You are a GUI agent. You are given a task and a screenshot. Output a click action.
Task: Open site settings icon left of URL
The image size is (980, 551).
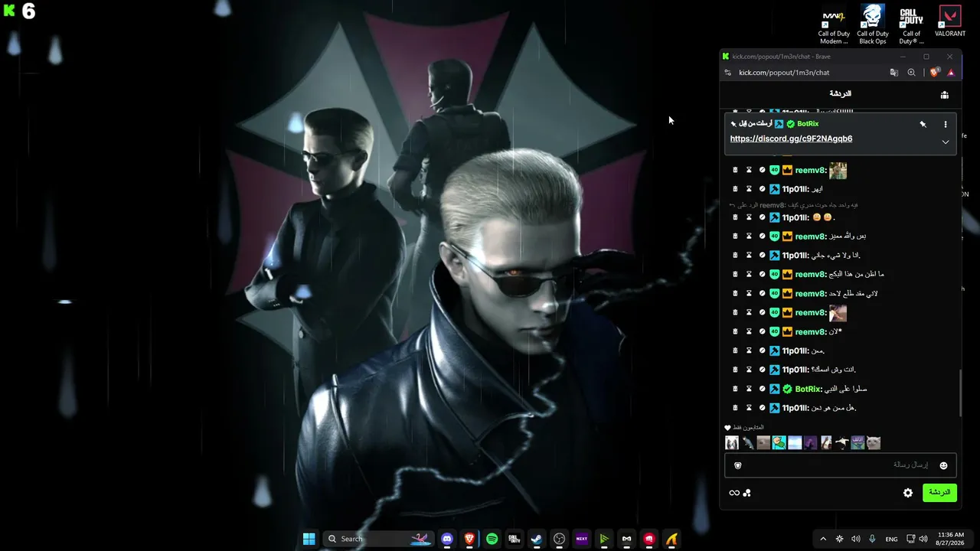pyautogui.click(x=728, y=73)
